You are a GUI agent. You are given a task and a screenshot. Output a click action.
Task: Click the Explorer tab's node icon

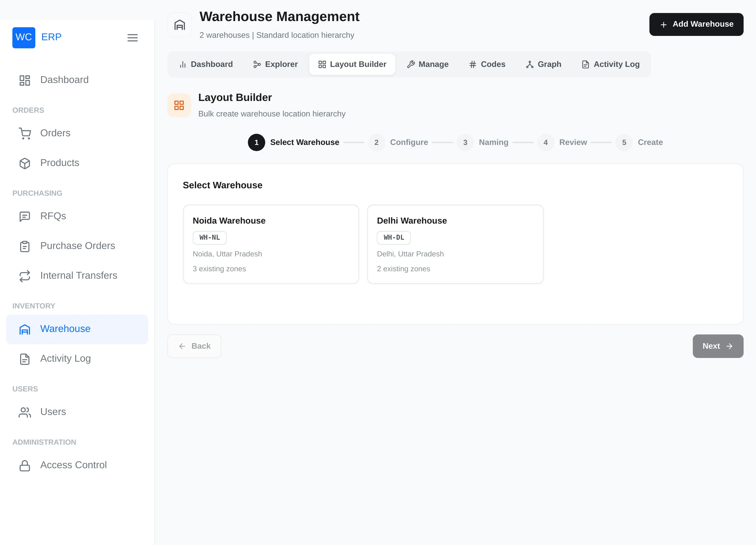pos(257,64)
